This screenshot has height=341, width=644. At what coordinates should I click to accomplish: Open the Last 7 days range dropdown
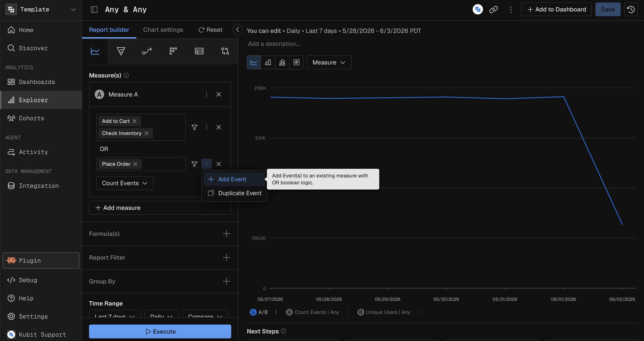pyautogui.click(x=115, y=314)
